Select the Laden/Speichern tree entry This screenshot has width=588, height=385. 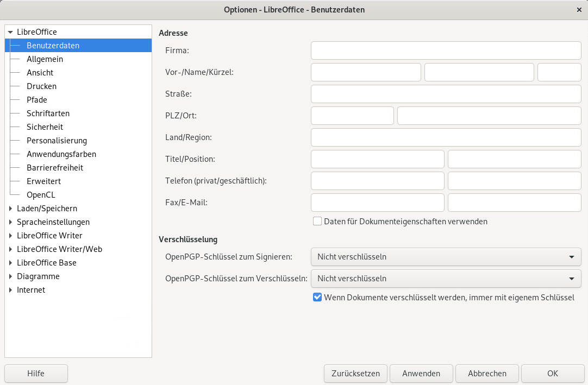pos(47,209)
